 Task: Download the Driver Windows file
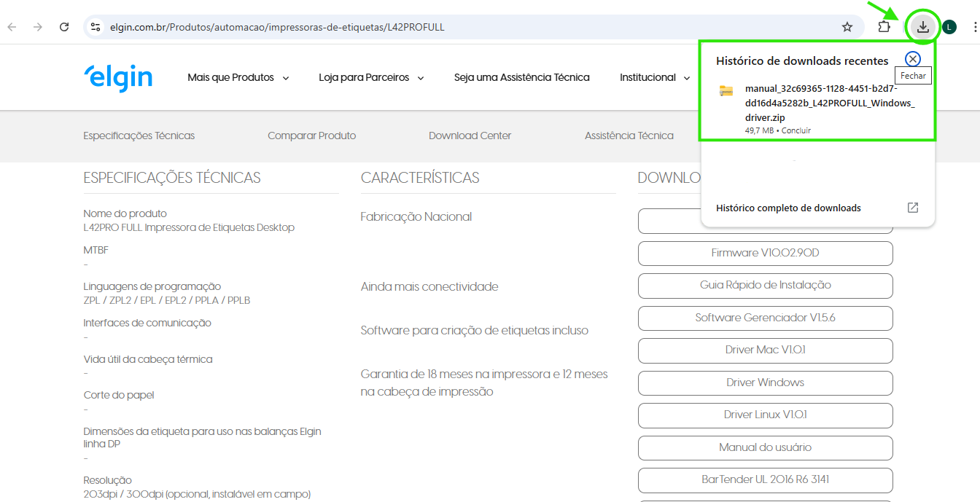click(x=765, y=383)
